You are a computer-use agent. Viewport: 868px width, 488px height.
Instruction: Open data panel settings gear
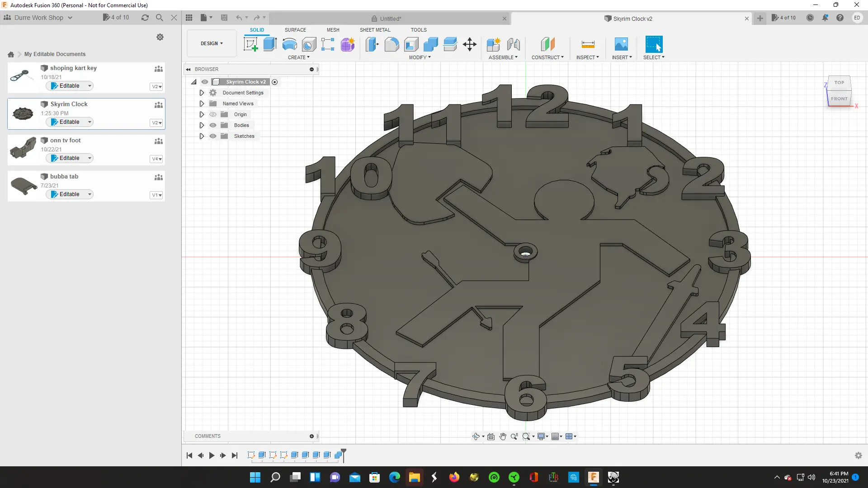click(x=160, y=37)
